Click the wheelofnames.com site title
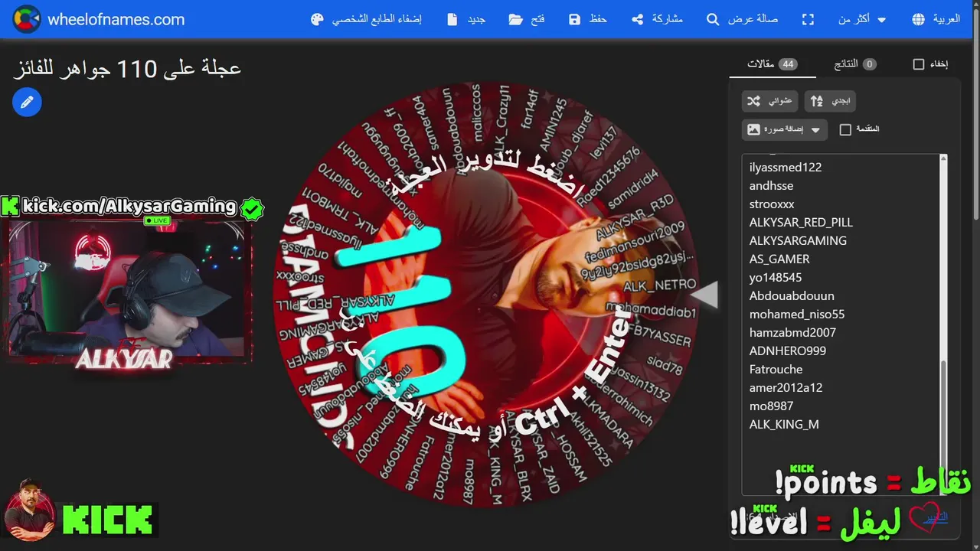The image size is (980, 551). [x=116, y=20]
